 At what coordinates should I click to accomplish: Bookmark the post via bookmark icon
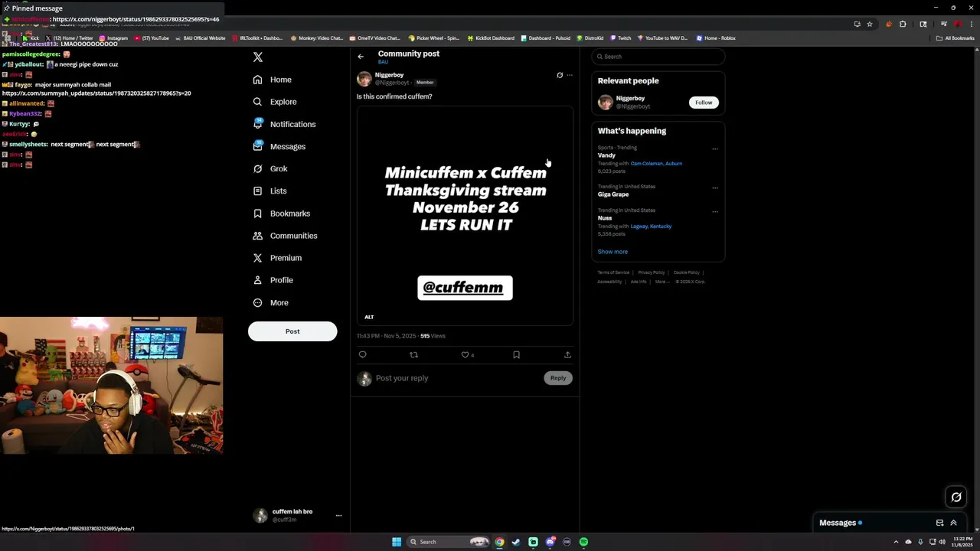click(516, 355)
